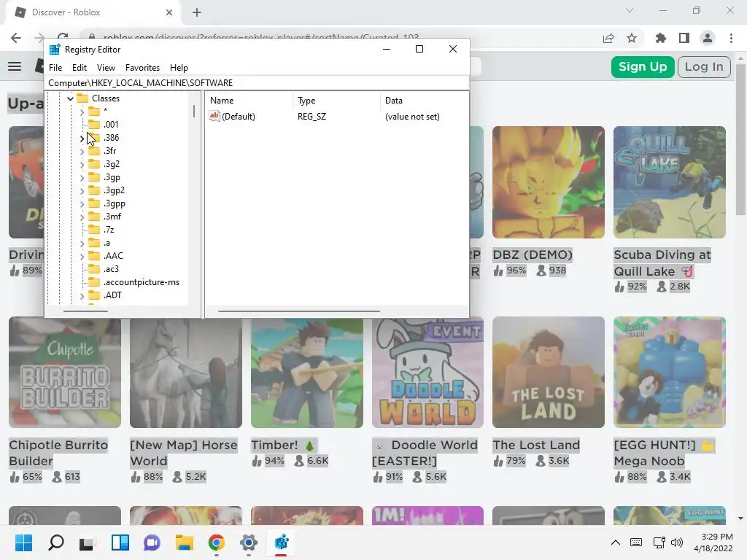Click the values pane horizontal scrollbar
The width and height of the screenshot is (747, 560).
coord(298,311)
